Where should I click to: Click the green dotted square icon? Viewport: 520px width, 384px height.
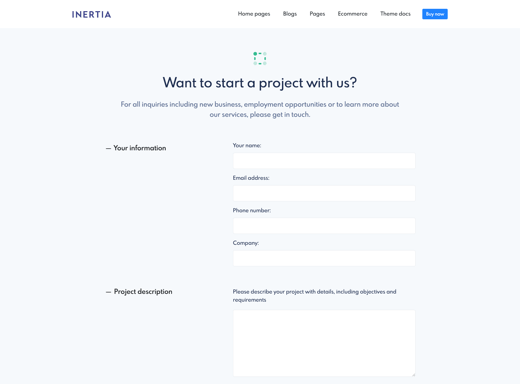pos(260,58)
